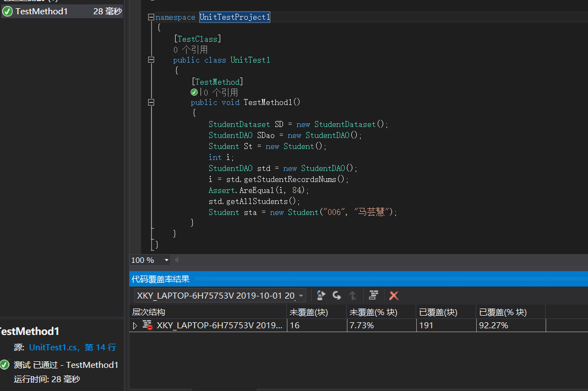This screenshot has height=391, width=588.
Task: Click UnitTestProject1 namespace identifier in code
Action: pos(235,17)
